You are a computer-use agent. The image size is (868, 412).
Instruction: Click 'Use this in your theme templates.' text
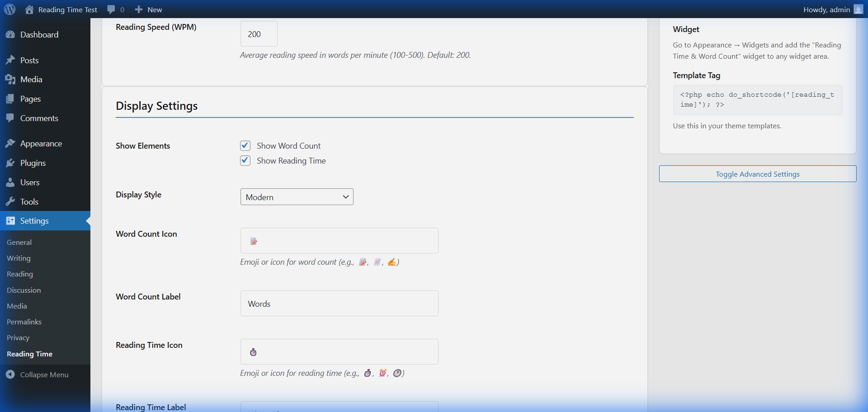[x=727, y=126]
